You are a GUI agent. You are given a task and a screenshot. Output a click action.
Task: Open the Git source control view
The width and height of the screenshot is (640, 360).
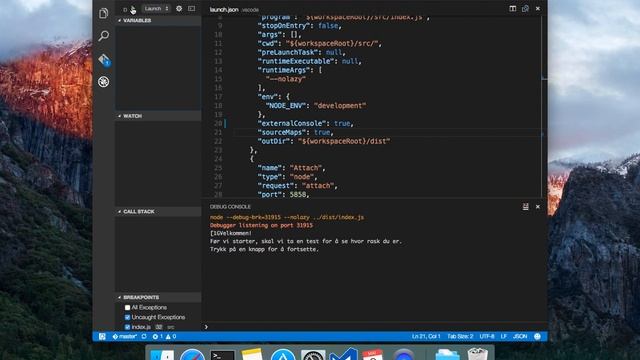tap(104, 60)
